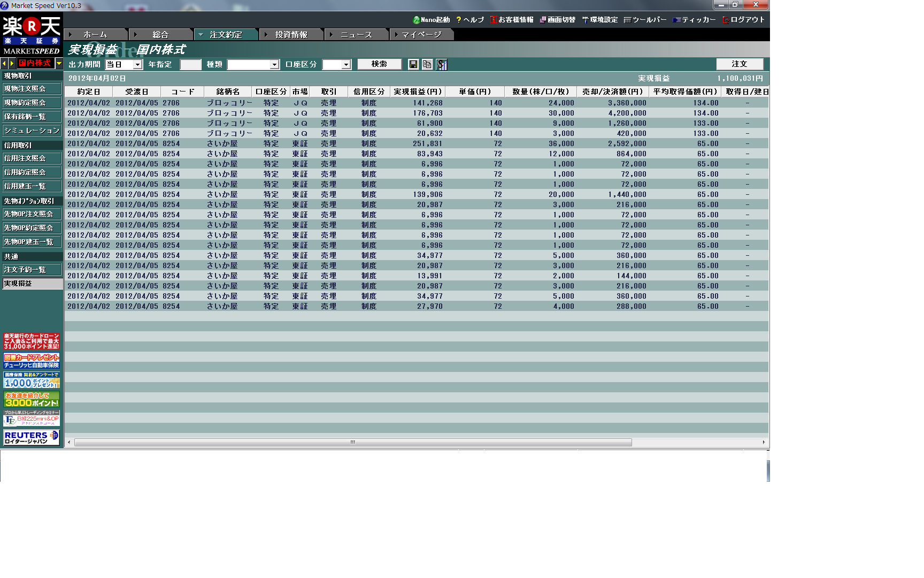The image size is (924, 578).
Task: Open the 出力期間 period dropdown
Action: (137, 65)
